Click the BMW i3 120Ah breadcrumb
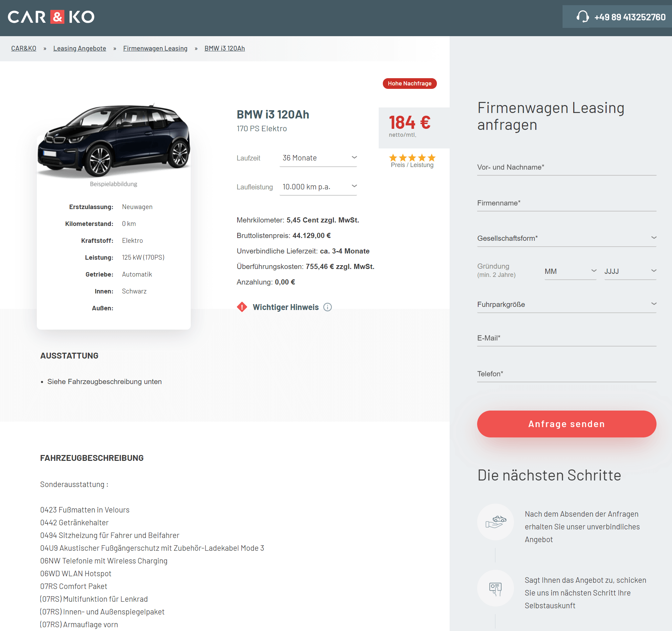The image size is (672, 631). pos(225,48)
